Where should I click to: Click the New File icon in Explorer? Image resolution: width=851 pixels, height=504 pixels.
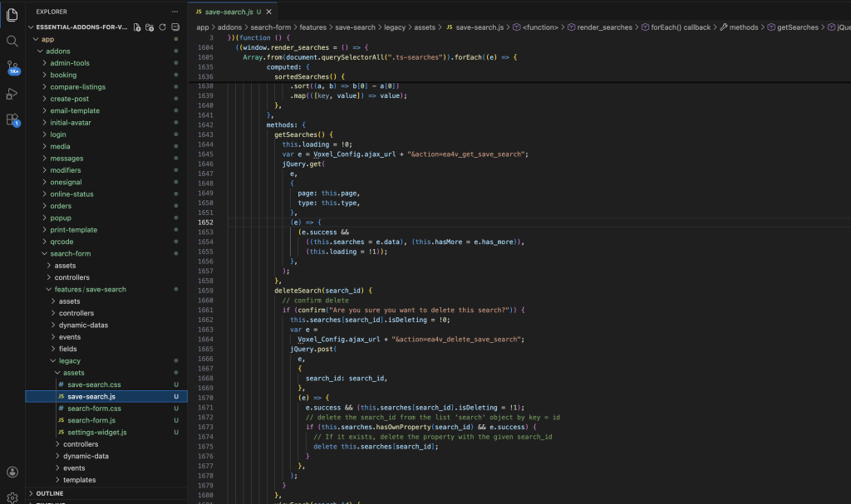[x=137, y=27]
